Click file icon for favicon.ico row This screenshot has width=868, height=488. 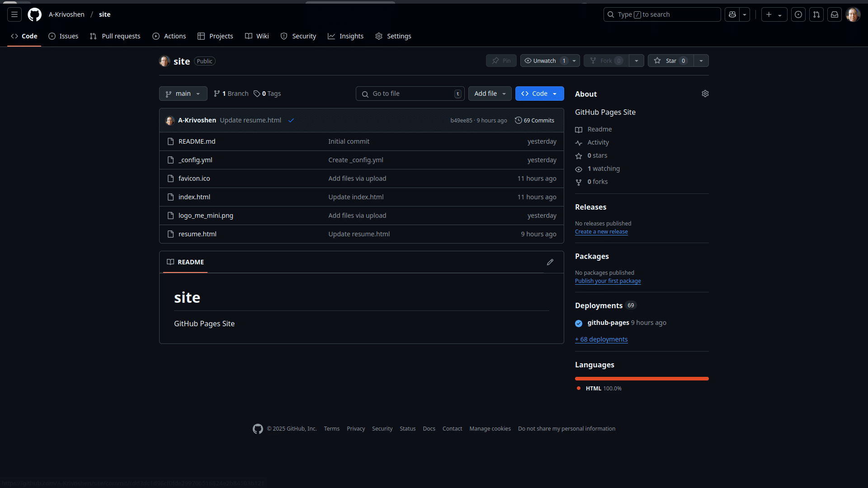[170, 178]
